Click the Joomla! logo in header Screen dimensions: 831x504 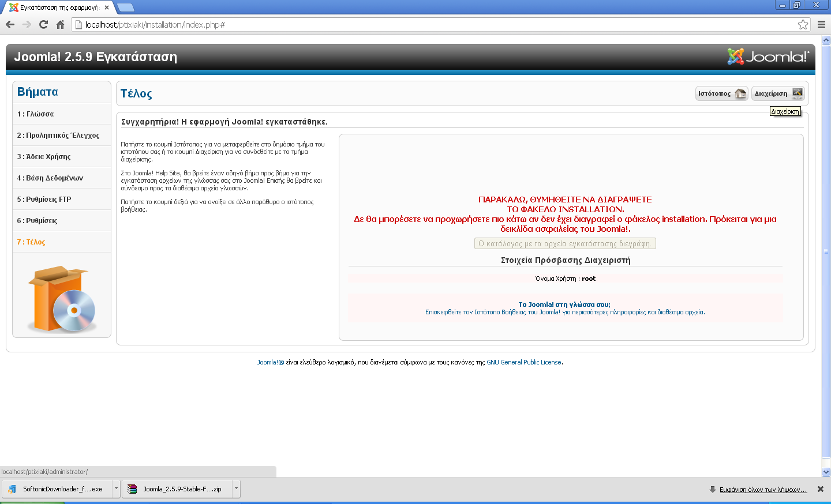pos(768,57)
